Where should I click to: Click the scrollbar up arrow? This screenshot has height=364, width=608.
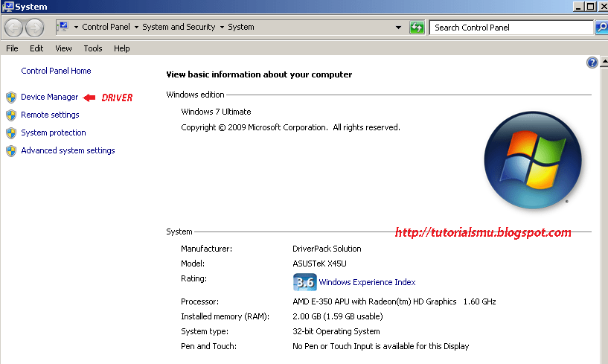604,62
